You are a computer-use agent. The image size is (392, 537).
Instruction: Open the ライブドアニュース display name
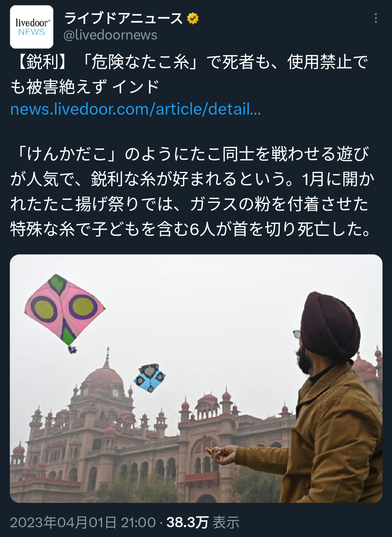[123, 18]
